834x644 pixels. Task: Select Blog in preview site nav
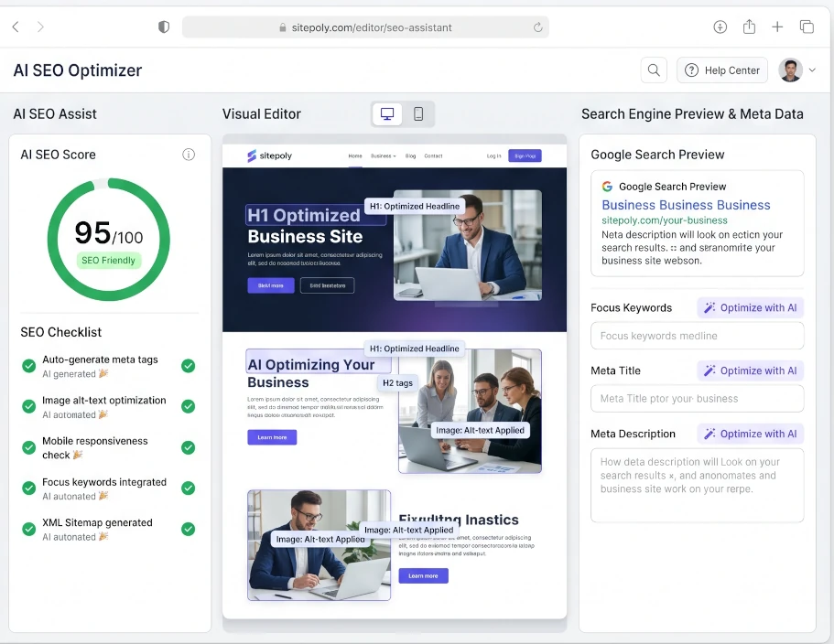[411, 156]
